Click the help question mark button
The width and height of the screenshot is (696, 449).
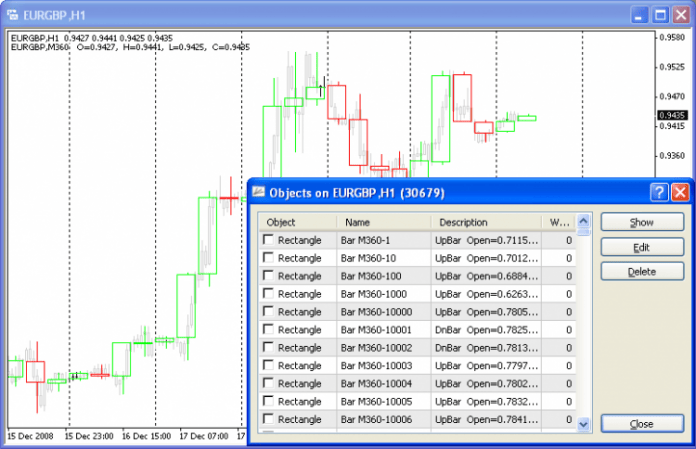point(658,192)
